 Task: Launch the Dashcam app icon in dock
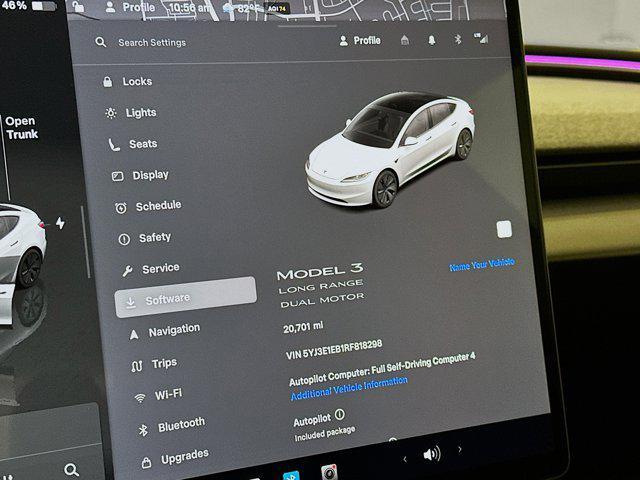coord(329,472)
